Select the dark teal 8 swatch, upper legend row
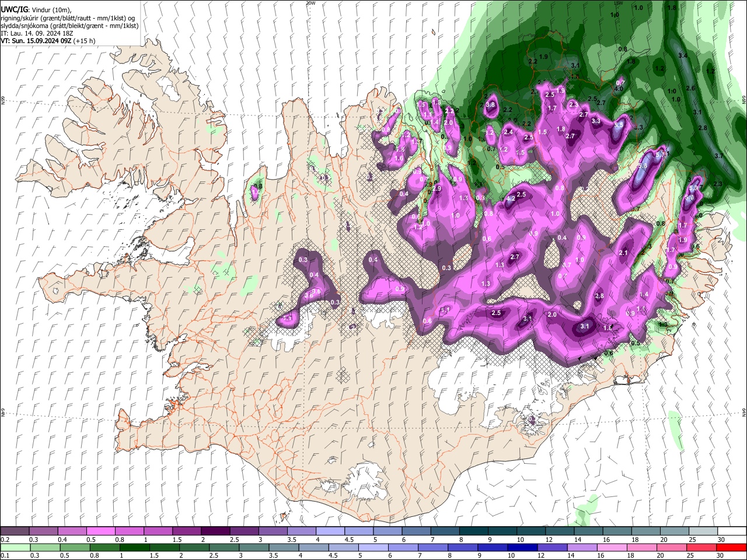The image size is (747, 560). point(473,531)
